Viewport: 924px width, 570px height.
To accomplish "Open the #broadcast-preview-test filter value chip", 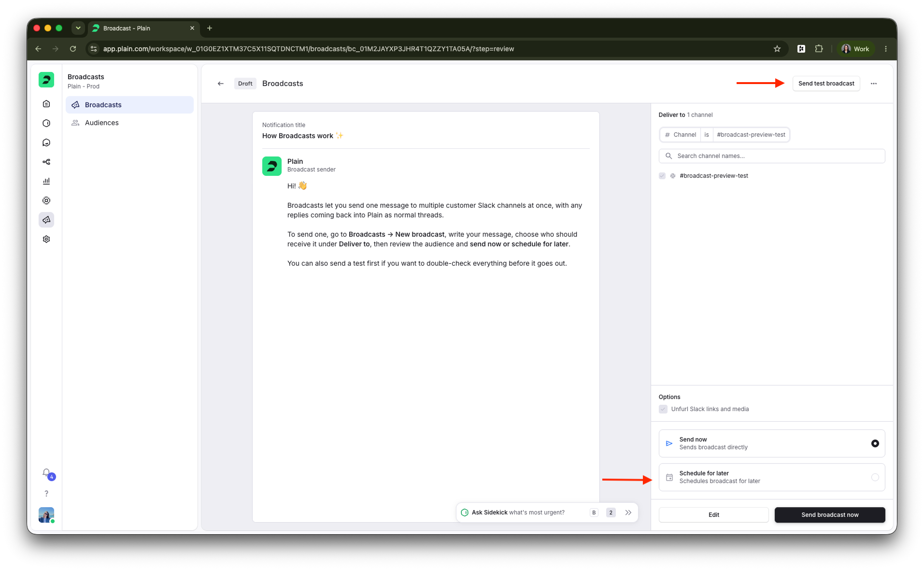I will point(751,135).
